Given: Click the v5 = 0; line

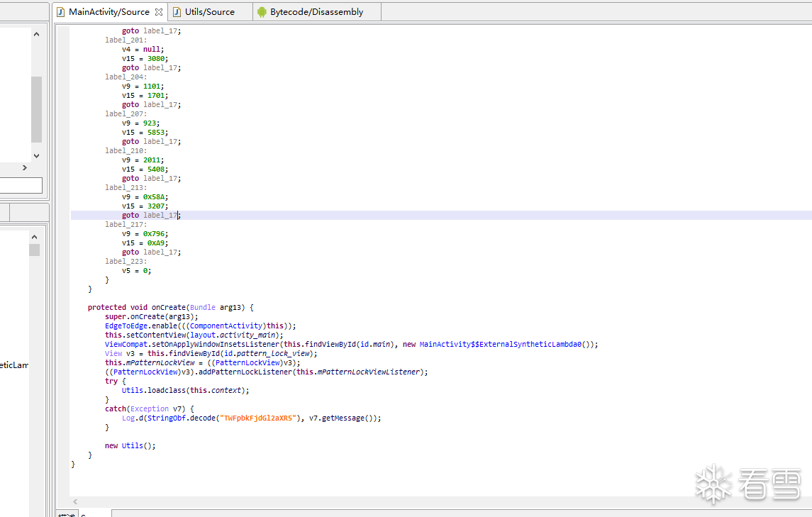Looking at the screenshot, I should (137, 270).
